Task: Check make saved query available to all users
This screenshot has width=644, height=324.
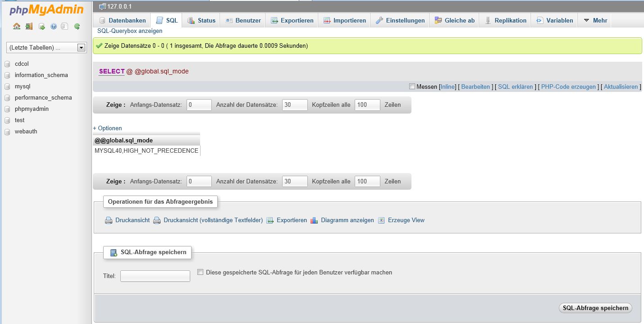Action: [201, 272]
